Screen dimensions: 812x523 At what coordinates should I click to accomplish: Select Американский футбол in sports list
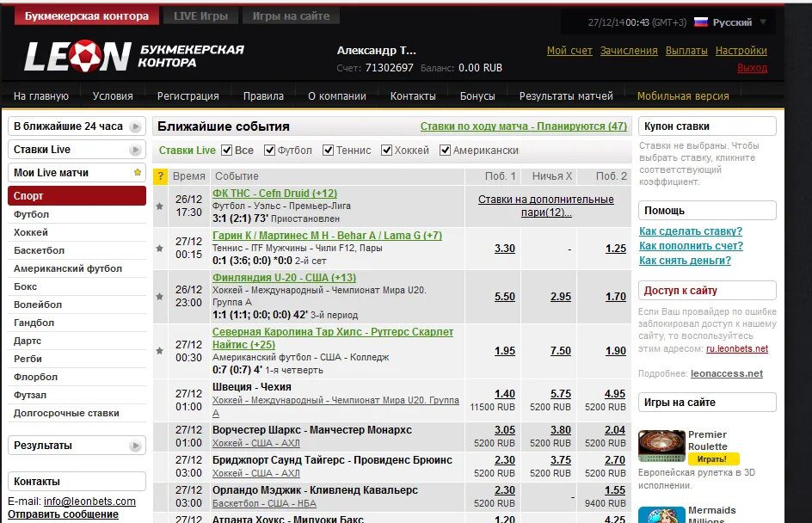point(77,268)
